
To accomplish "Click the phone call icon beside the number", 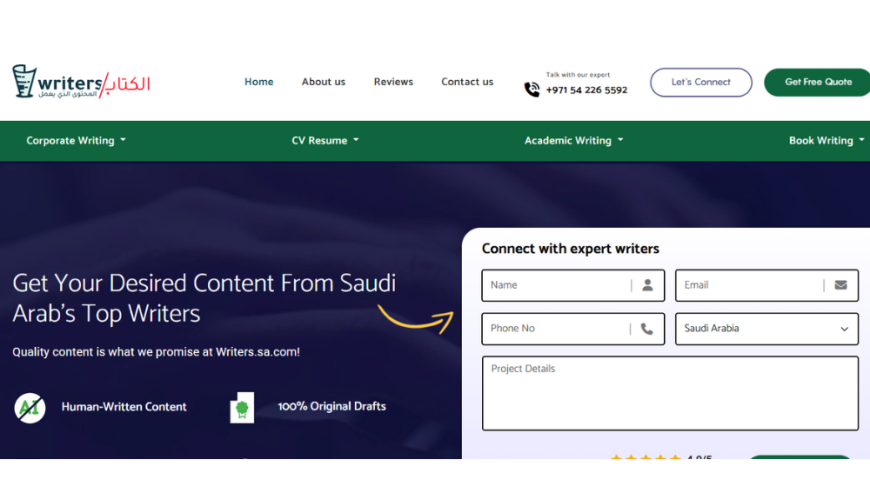I will [532, 89].
